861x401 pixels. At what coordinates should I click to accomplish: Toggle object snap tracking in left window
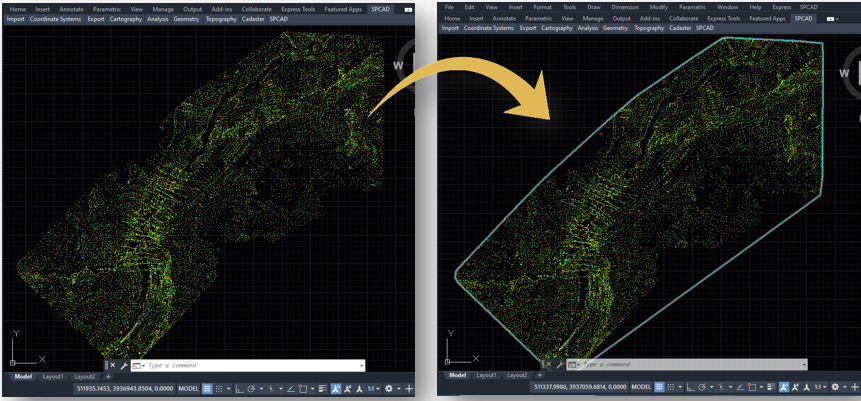pos(291,388)
